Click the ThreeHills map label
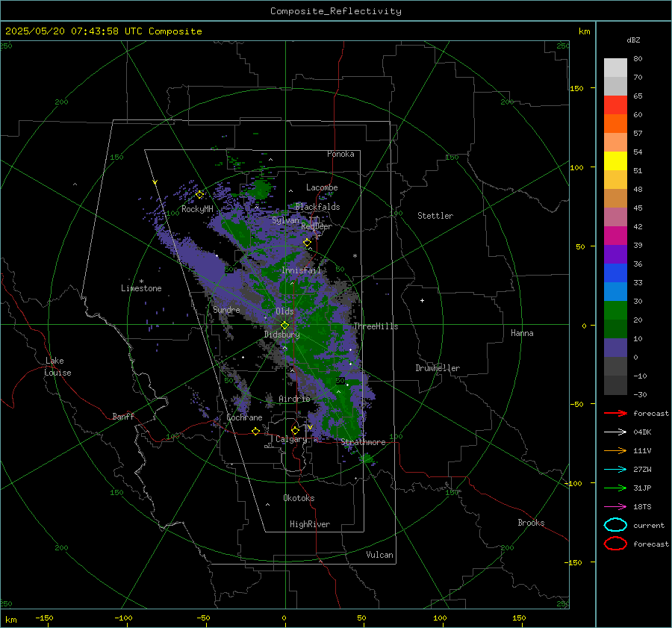Screen dimensions: 672x628 click(376, 326)
